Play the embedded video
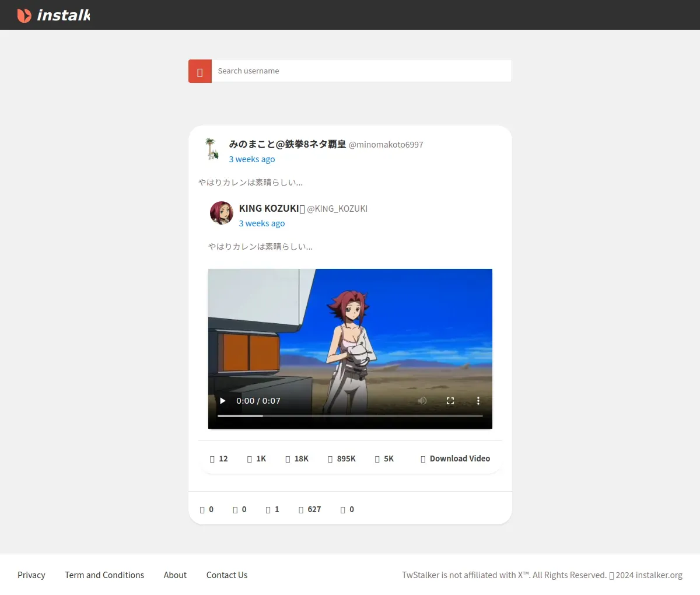 tap(222, 401)
